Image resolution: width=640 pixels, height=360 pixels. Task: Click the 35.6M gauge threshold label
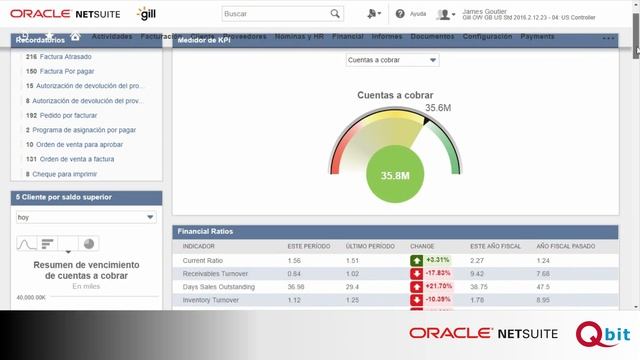438,108
